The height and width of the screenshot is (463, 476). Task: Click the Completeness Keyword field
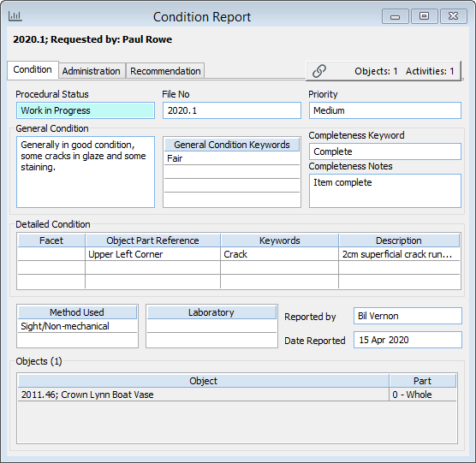[x=385, y=151]
